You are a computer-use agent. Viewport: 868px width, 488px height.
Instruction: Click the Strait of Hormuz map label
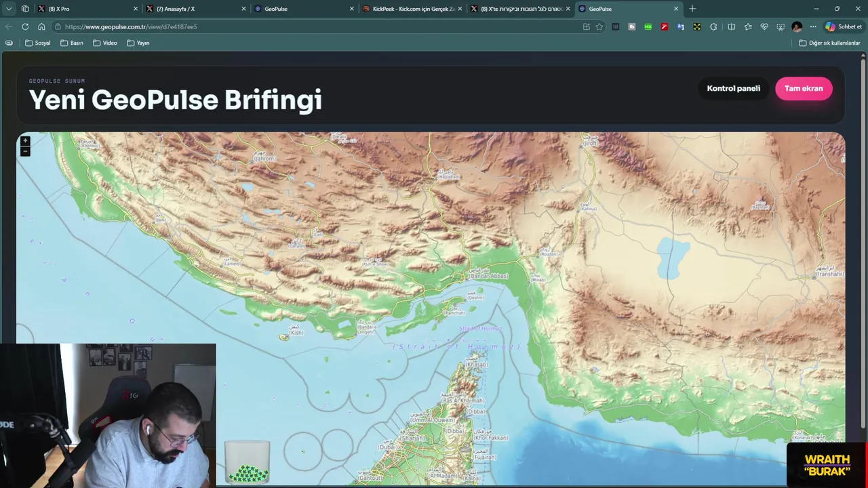[457, 346]
